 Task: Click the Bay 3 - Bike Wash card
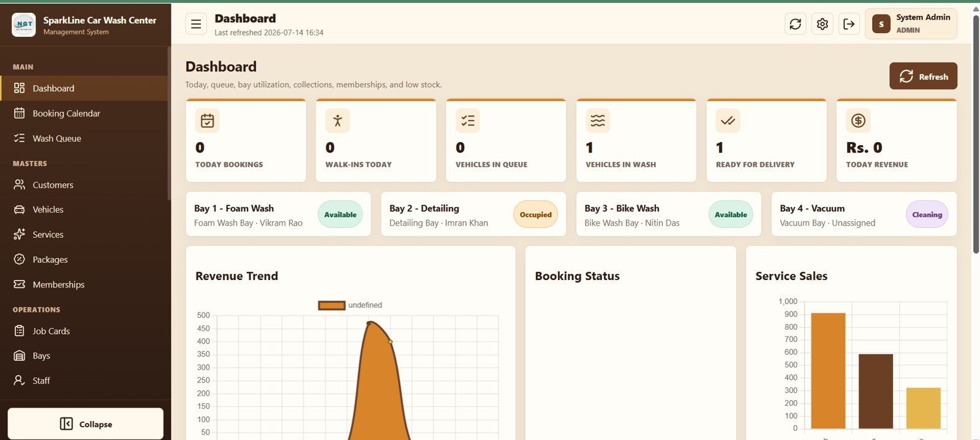coord(668,214)
